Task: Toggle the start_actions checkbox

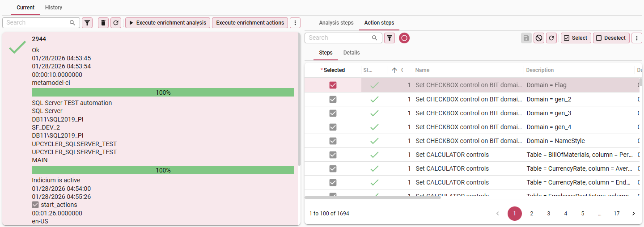Action: tap(36, 205)
